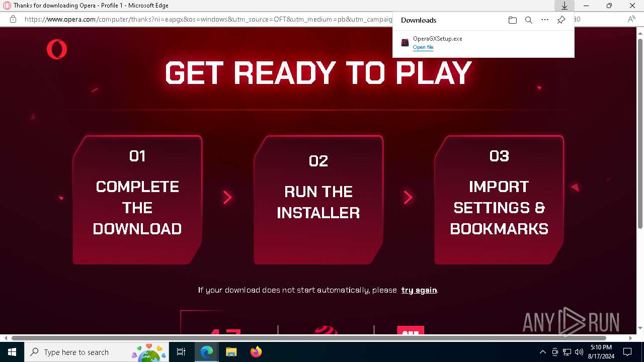Launch Firefox from the taskbar
Screen dimensions: 644x362
(256, 352)
